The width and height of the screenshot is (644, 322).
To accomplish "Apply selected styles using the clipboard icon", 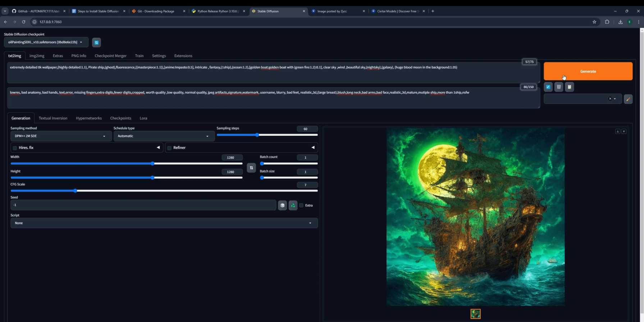I will point(570,87).
